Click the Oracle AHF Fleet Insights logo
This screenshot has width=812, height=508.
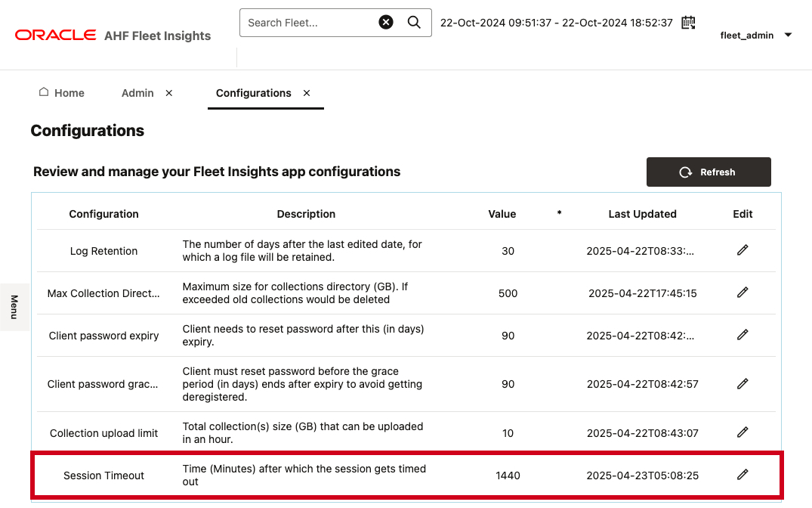tap(113, 36)
